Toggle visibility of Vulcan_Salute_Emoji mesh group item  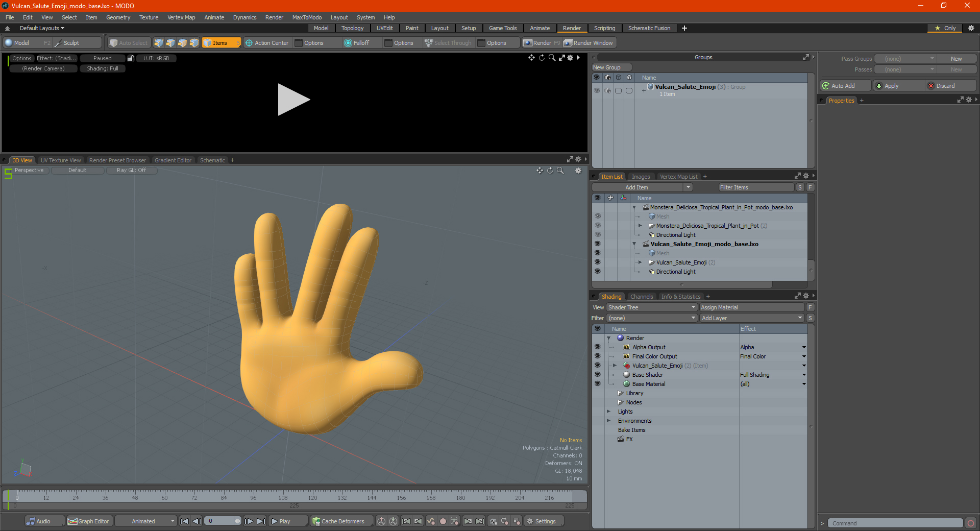[x=597, y=262]
